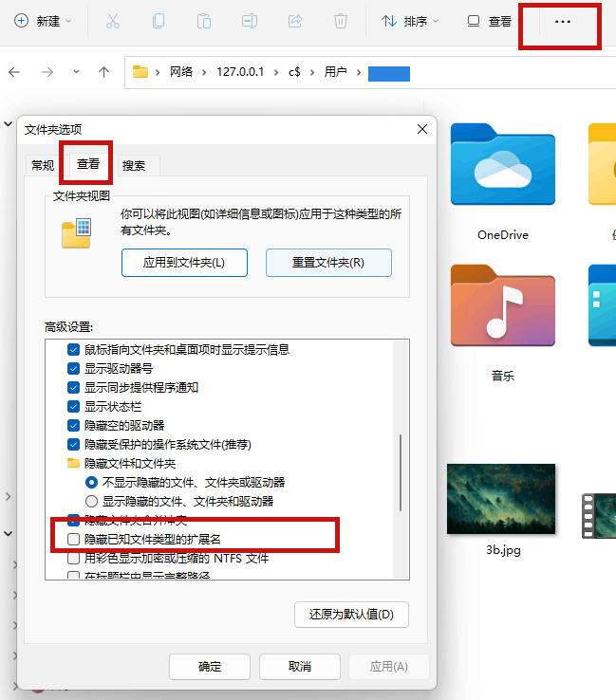Select the video file thumbnail with filmstrip
The width and height of the screenshot is (616, 700).
tap(599, 516)
